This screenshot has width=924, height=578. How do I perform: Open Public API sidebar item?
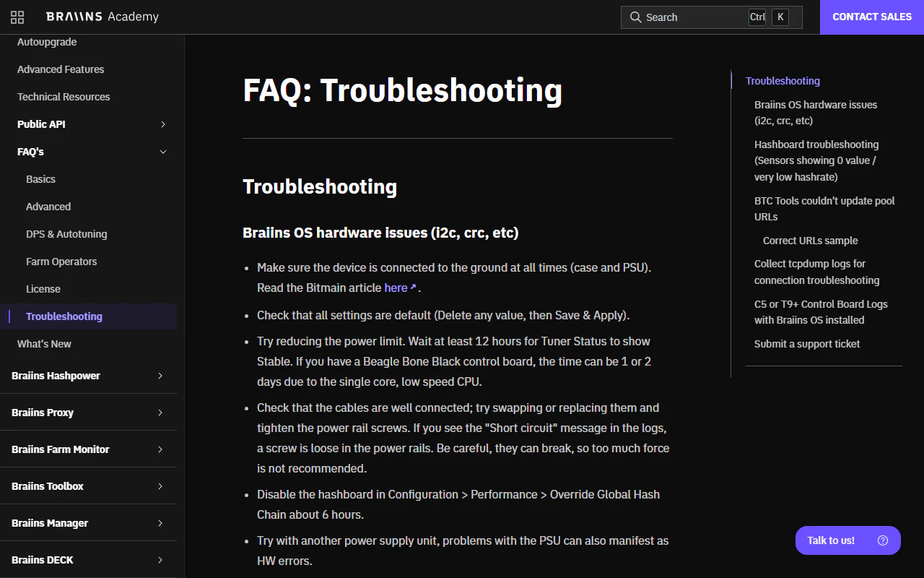(x=41, y=124)
